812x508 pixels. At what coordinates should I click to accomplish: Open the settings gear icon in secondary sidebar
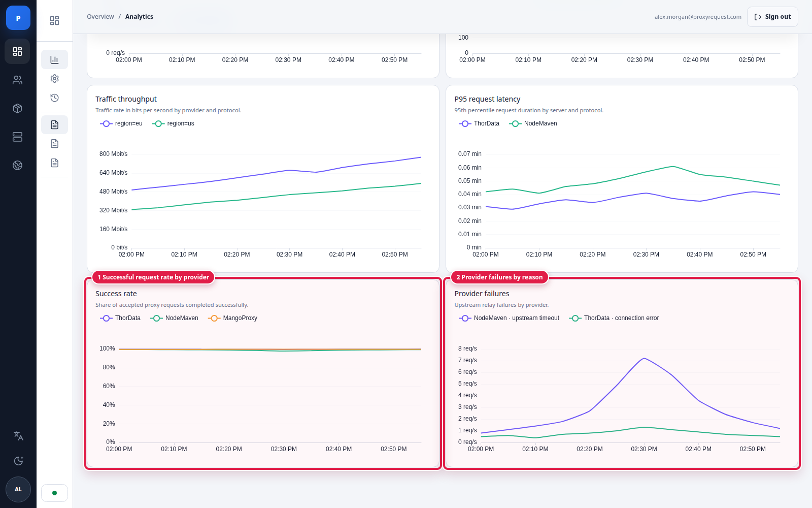54,79
